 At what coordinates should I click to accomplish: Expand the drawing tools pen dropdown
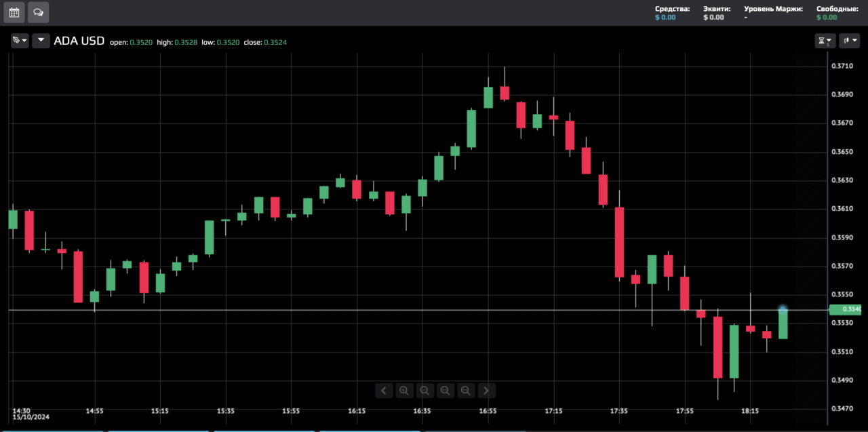(x=20, y=41)
